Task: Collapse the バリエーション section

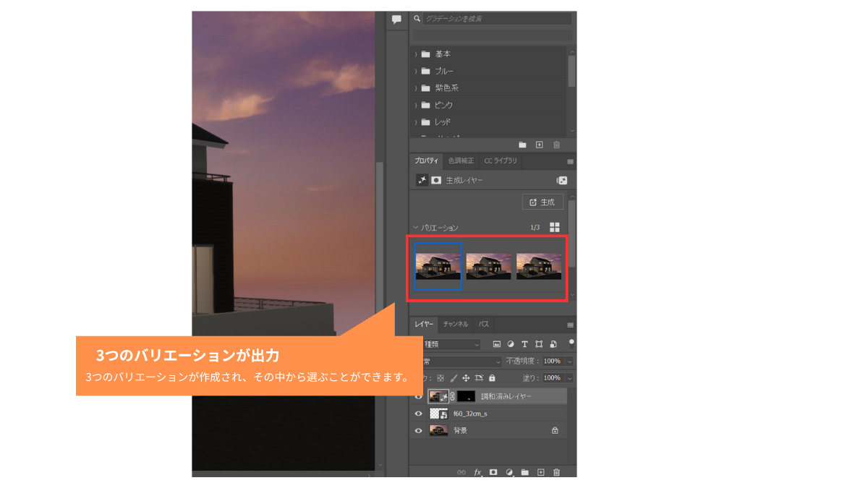Action: point(415,228)
